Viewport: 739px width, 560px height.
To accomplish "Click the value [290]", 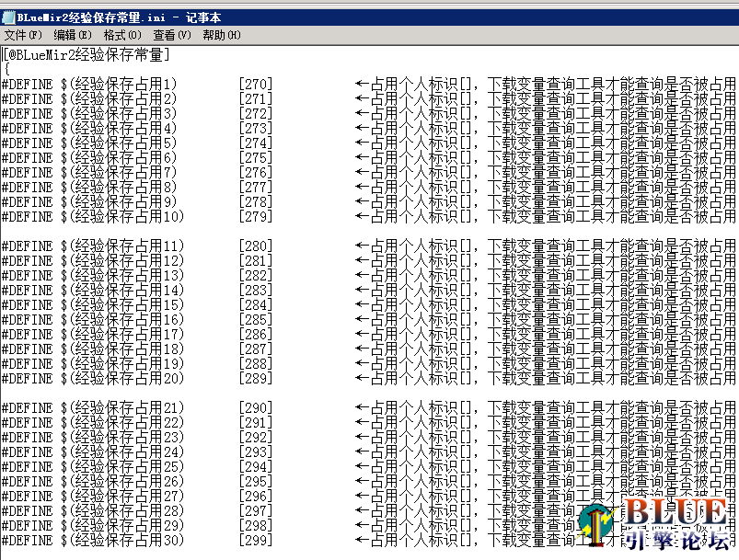I will pos(255,407).
